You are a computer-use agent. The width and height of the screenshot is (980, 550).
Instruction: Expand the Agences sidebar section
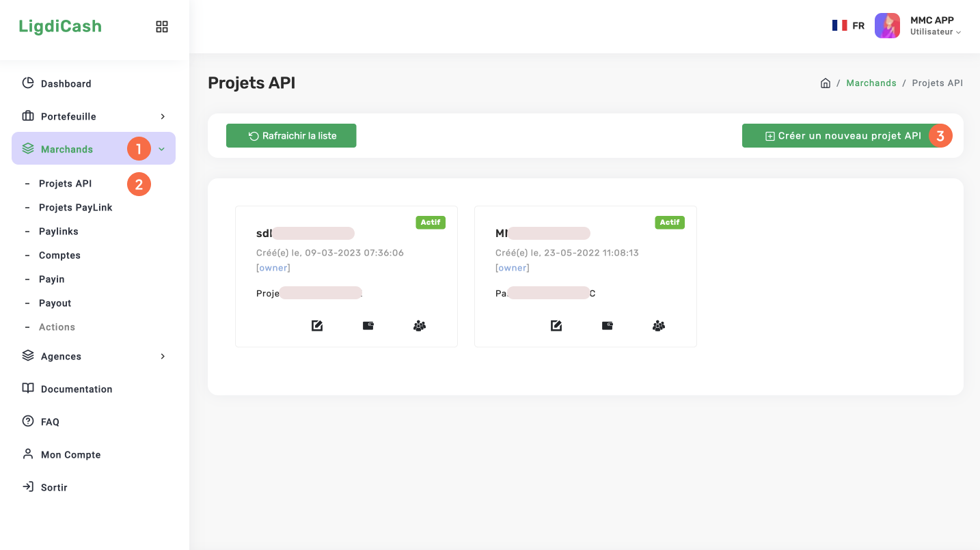pos(162,356)
